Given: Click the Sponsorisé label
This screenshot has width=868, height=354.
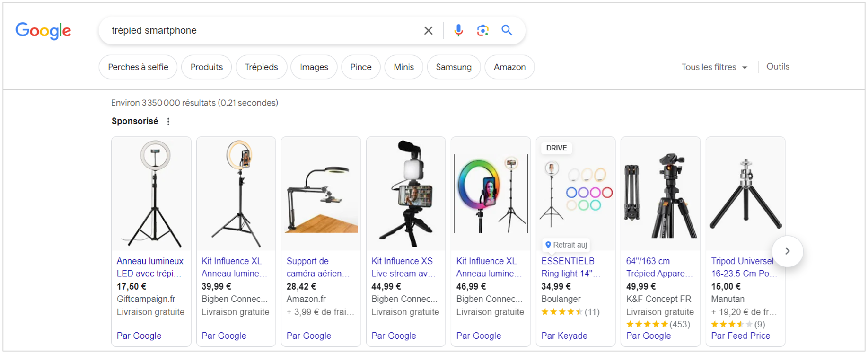Looking at the screenshot, I should [135, 121].
